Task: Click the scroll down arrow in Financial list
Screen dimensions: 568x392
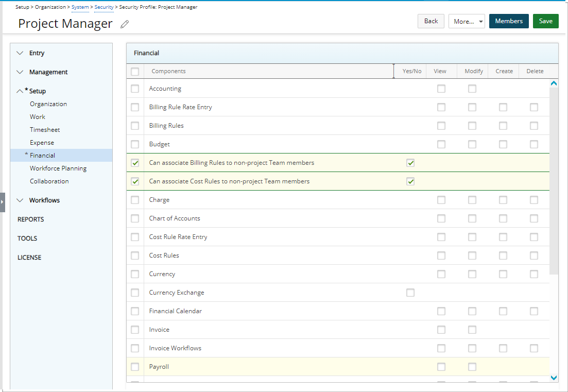Action: pyautogui.click(x=554, y=378)
